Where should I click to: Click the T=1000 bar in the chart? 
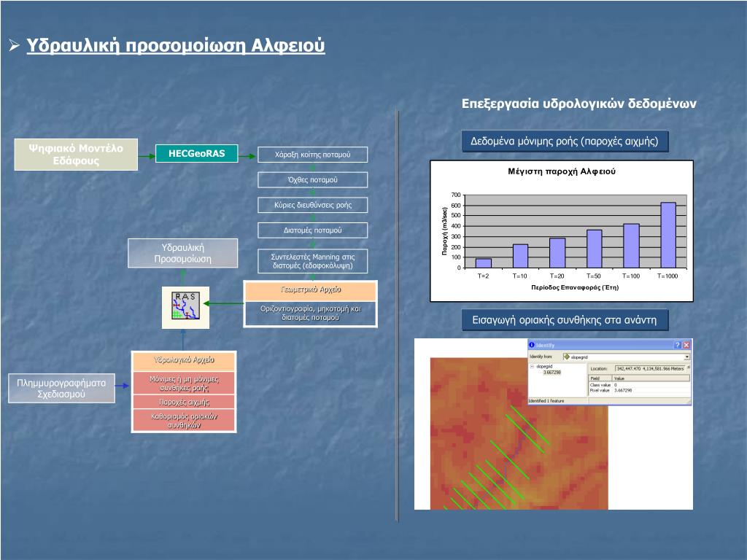pos(668,235)
